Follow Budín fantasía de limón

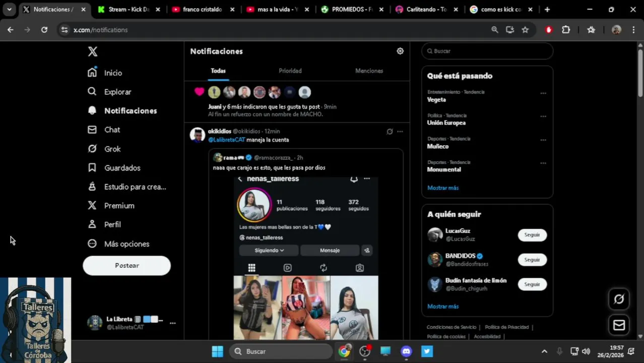tap(532, 284)
